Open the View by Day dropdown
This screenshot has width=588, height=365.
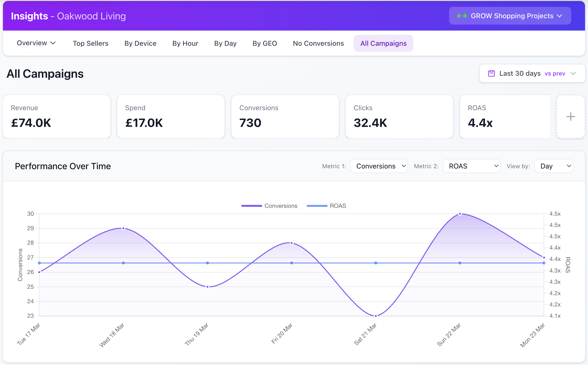click(x=553, y=166)
